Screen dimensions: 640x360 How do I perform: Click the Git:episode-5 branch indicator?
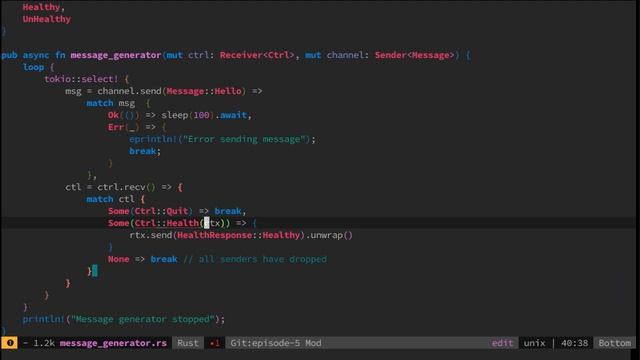pyautogui.click(x=265, y=343)
